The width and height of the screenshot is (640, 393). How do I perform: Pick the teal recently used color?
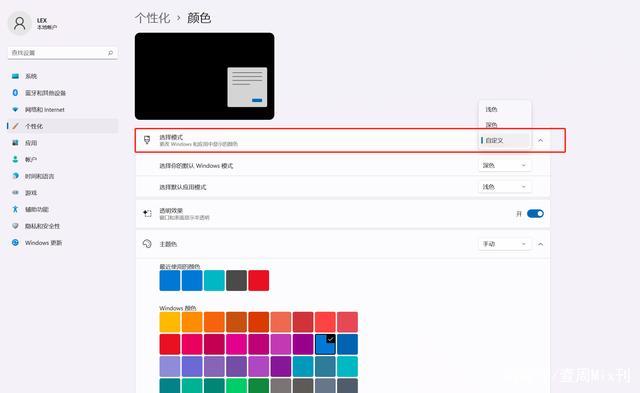click(214, 280)
